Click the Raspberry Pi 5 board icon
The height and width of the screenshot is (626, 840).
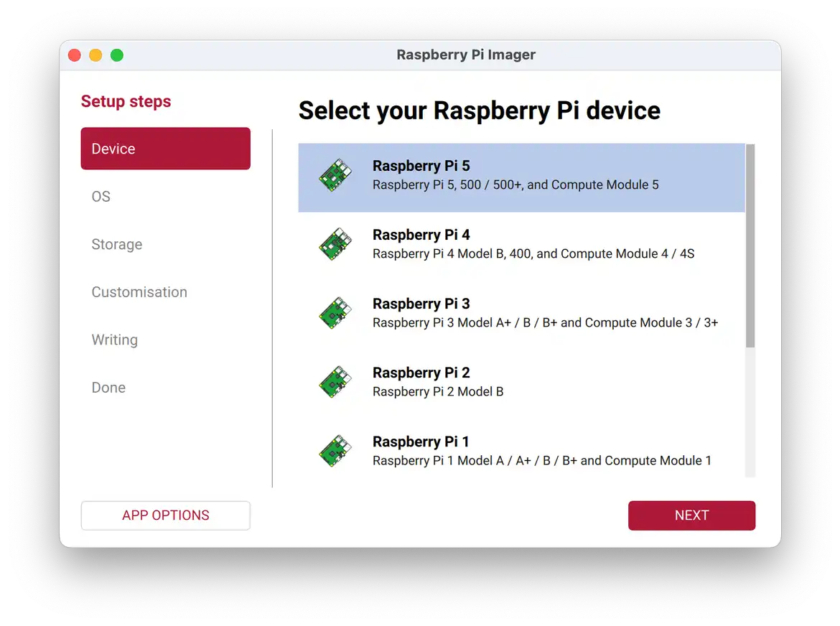tap(335, 175)
